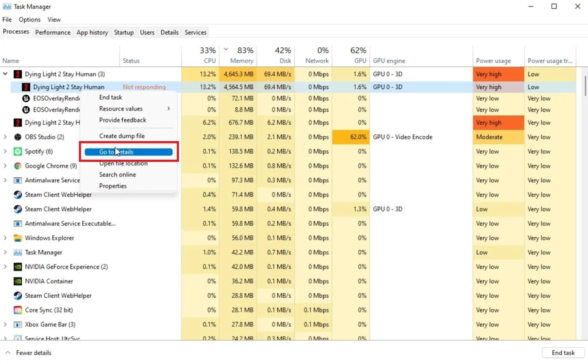This screenshot has width=588, height=364.
Task: Select Properties in context menu
Action: click(x=128, y=186)
